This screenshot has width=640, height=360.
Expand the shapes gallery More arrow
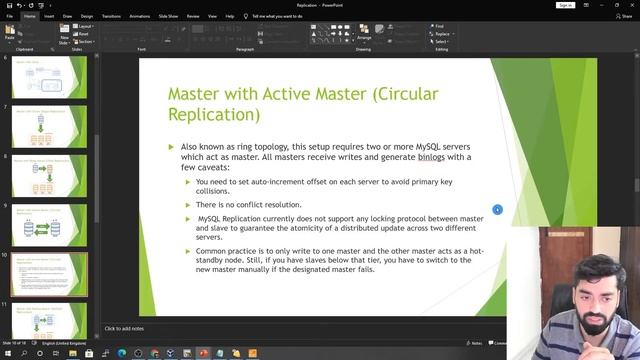point(353,41)
